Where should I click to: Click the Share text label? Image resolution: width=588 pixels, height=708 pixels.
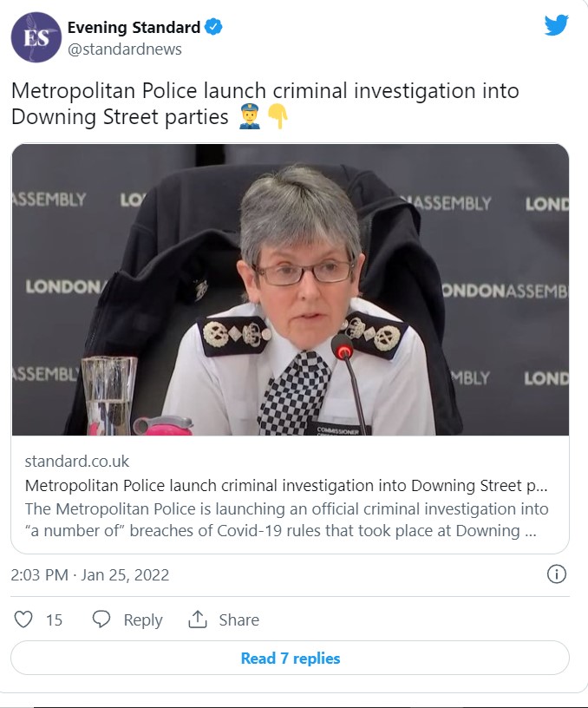tap(238, 619)
